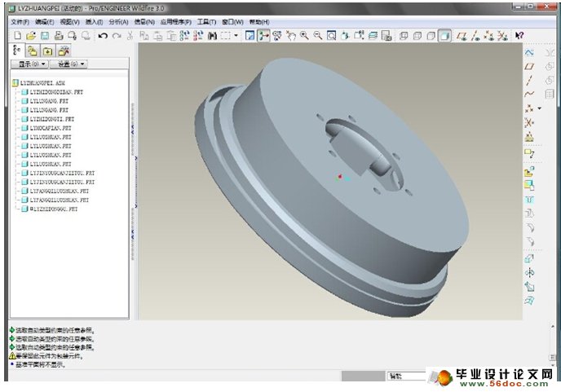Switch display to Hidden Line mode

coord(417,35)
